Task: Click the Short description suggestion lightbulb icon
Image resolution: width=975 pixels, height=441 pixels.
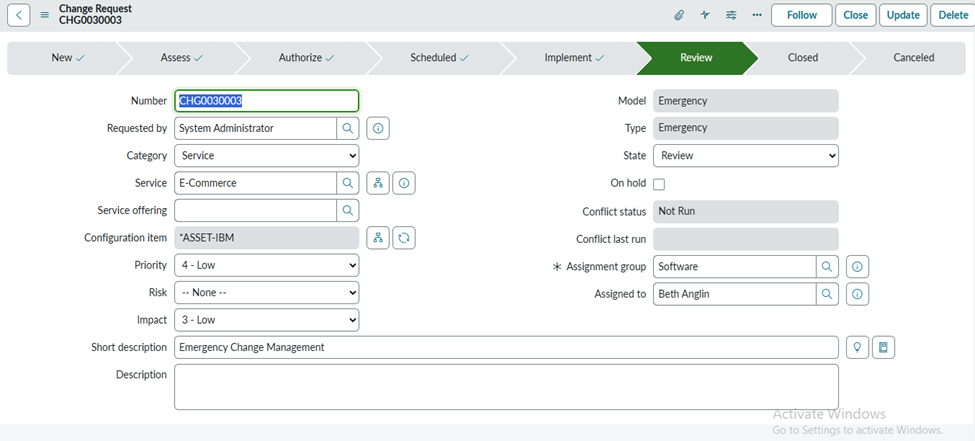Action: (x=857, y=347)
